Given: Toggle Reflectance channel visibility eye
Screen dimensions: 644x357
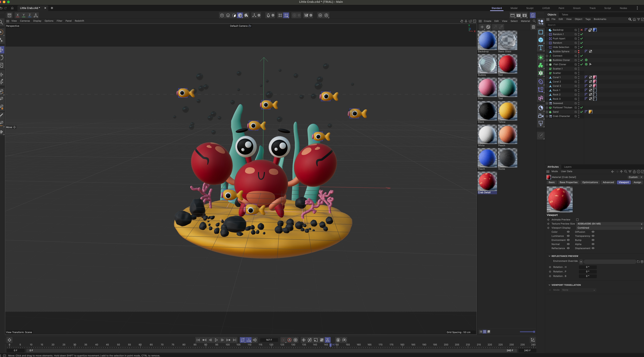Looking at the screenshot, I should pyautogui.click(x=568, y=248).
